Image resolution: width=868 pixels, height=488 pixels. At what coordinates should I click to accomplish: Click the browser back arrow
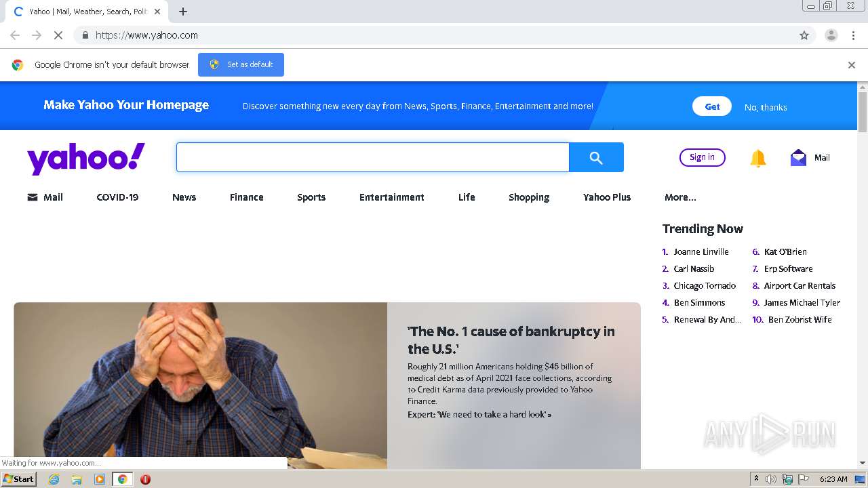pyautogui.click(x=15, y=35)
